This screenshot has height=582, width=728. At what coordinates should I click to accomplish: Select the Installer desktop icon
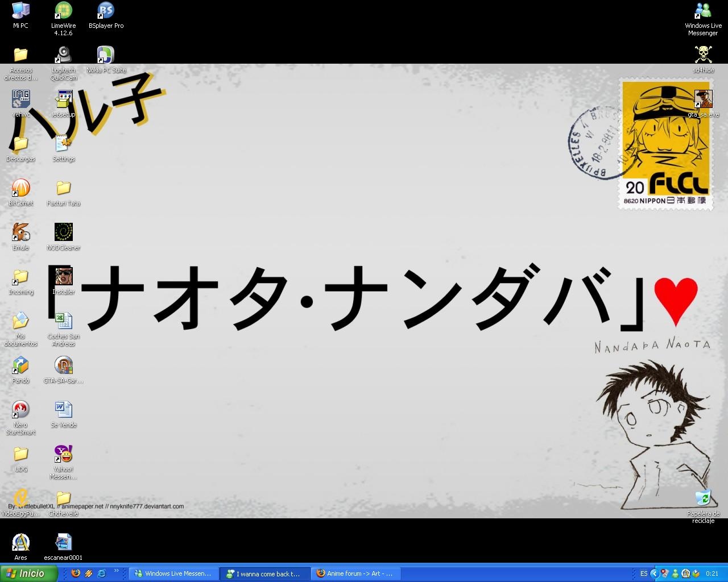pyautogui.click(x=63, y=281)
